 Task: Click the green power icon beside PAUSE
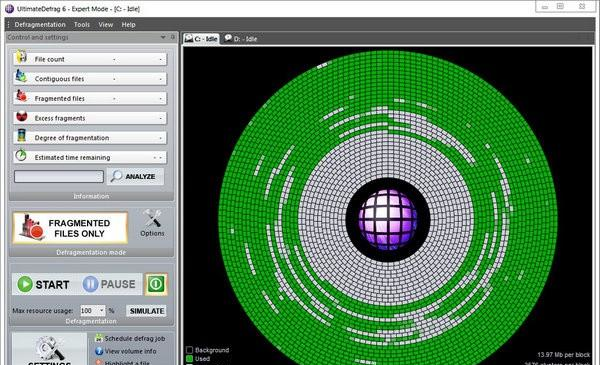tap(156, 284)
